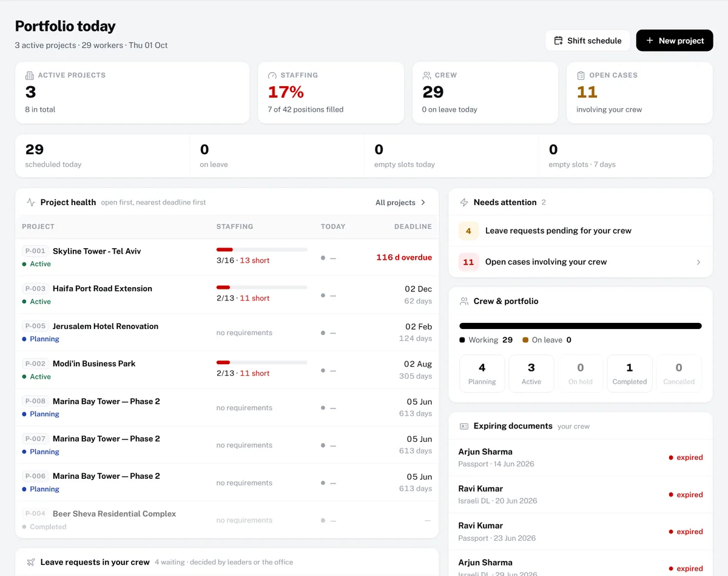Open Leave requests pending for your crew
The height and width of the screenshot is (576, 728).
click(581, 231)
